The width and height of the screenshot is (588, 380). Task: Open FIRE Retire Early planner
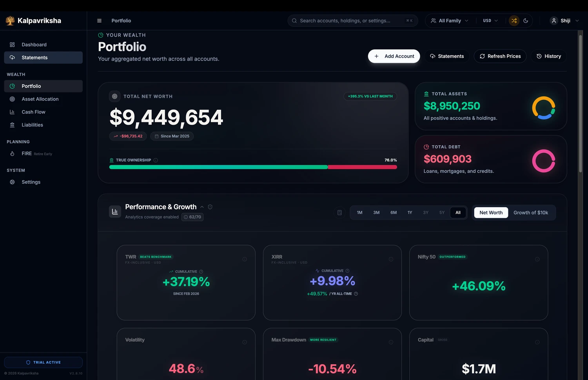(x=43, y=154)
